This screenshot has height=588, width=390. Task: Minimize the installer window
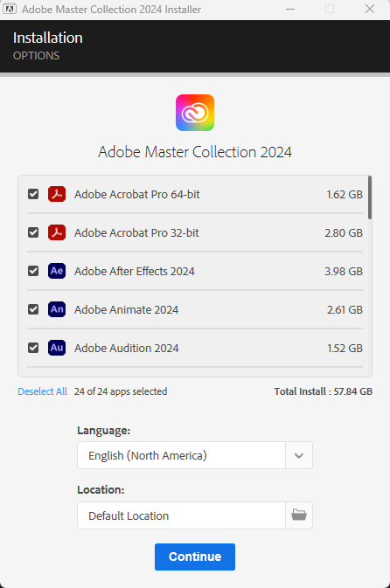point(290,9)
